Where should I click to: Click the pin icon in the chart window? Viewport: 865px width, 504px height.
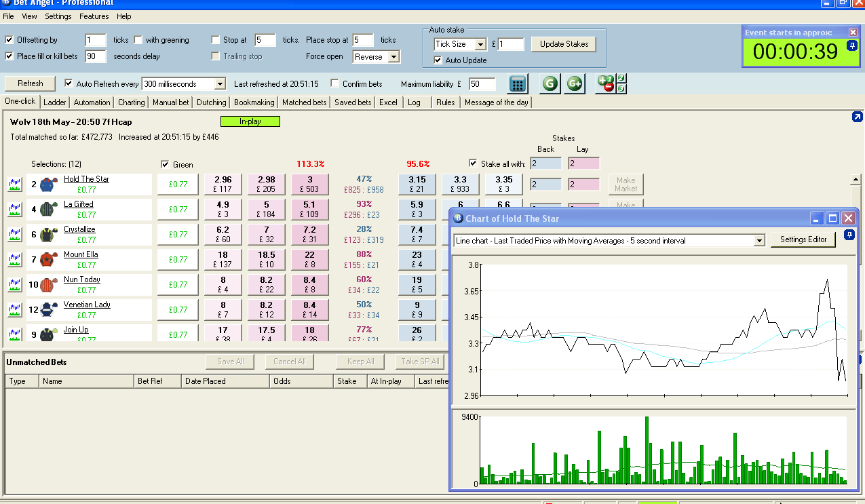849,235
